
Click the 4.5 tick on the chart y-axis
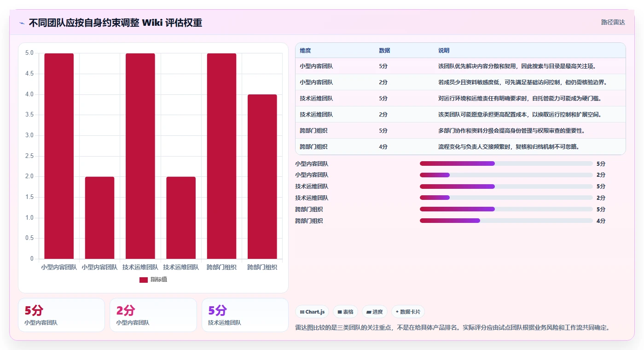29,74
